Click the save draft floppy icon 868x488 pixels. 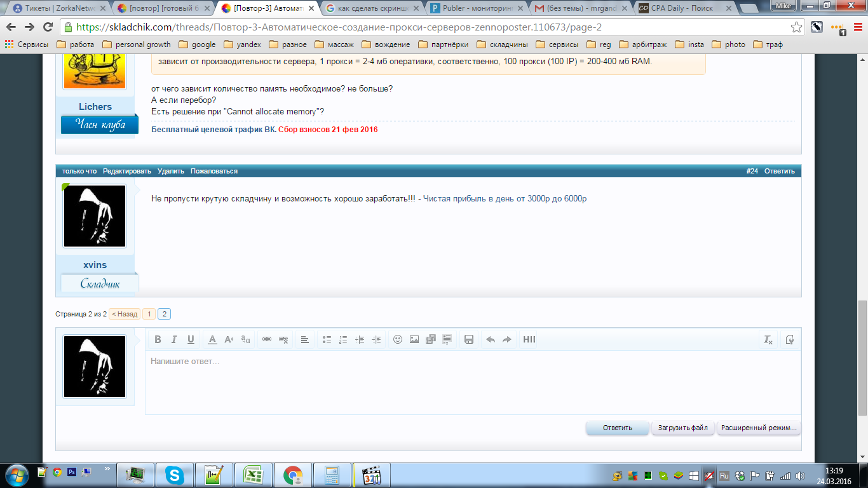(469, 339)
